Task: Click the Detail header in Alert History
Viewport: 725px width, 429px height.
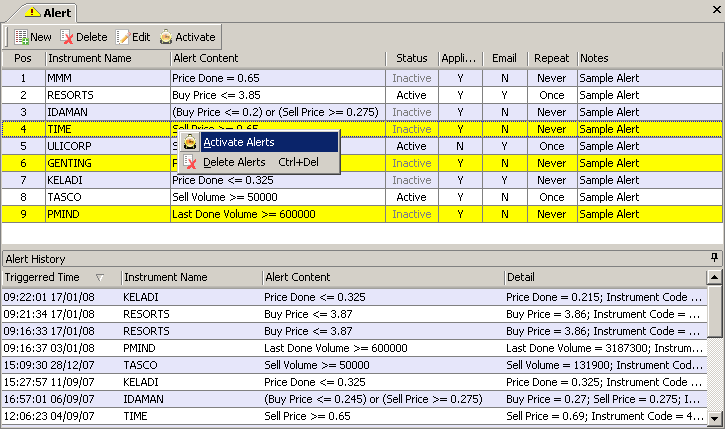Action: click(605, 277)
